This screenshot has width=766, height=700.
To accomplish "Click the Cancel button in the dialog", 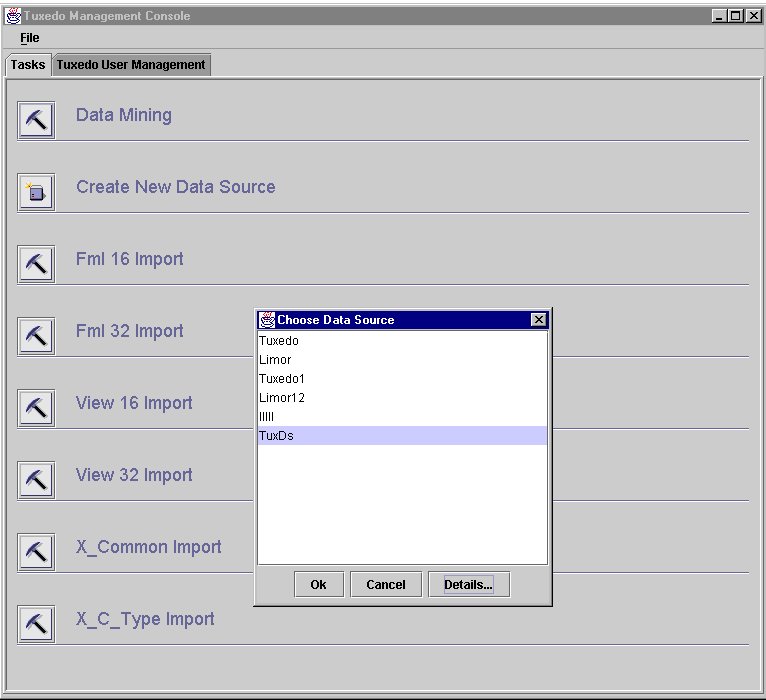I will click(x=386, y=584).
